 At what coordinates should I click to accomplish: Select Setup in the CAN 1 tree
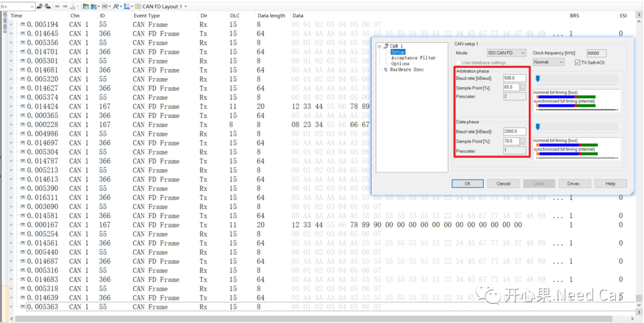[x=398, y=52]
